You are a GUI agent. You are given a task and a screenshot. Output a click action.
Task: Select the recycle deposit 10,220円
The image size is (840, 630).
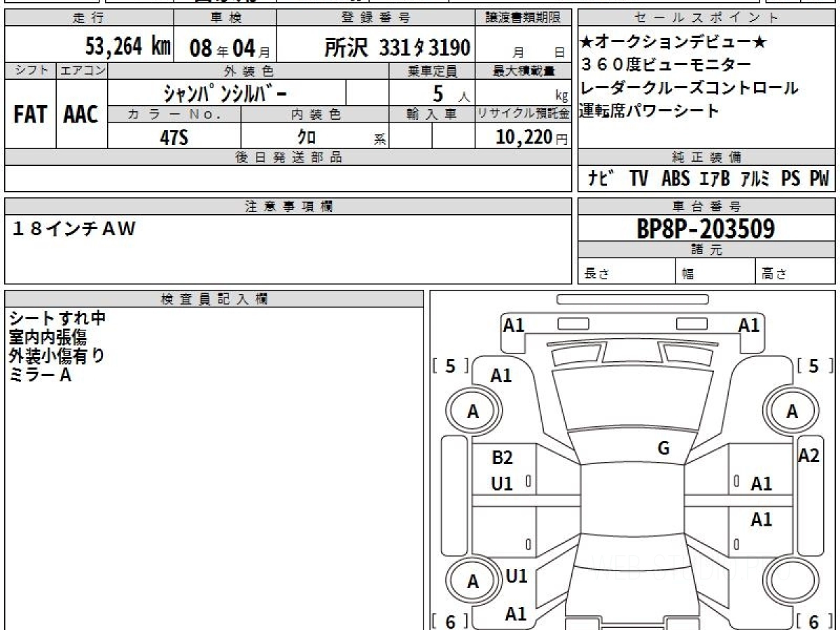(532, 138)
